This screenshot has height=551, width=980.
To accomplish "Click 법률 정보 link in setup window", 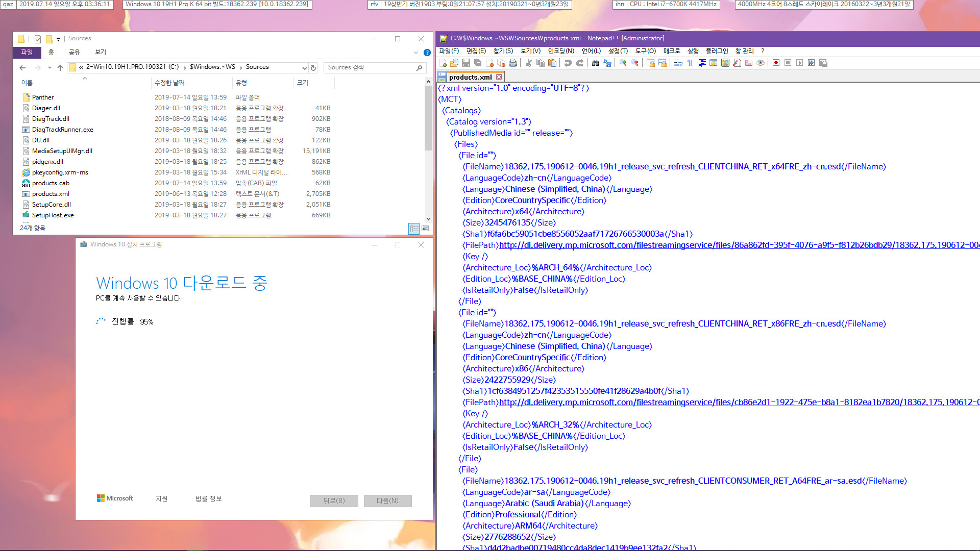I will coord(208,498).
